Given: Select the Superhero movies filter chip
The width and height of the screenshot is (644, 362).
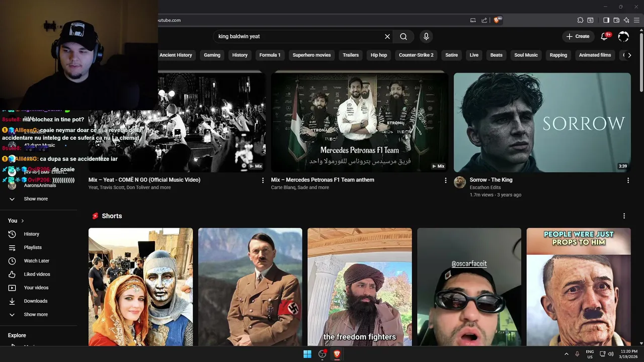Looking at the screenshot, I should [x=311, y=55].
